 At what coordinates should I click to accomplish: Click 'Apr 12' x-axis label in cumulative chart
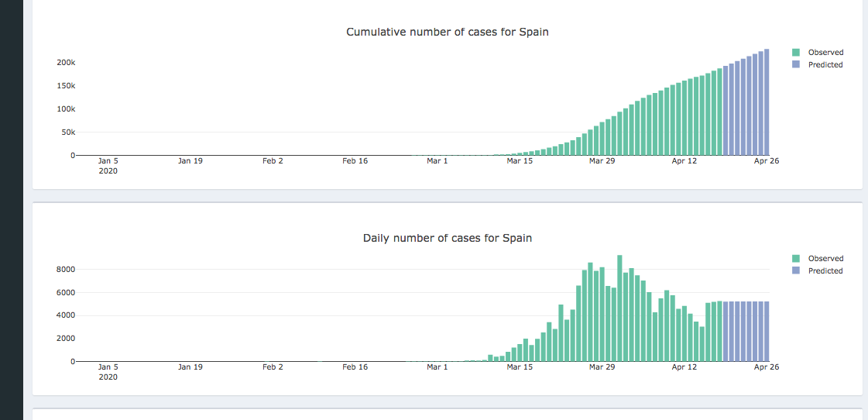(684, 161)
